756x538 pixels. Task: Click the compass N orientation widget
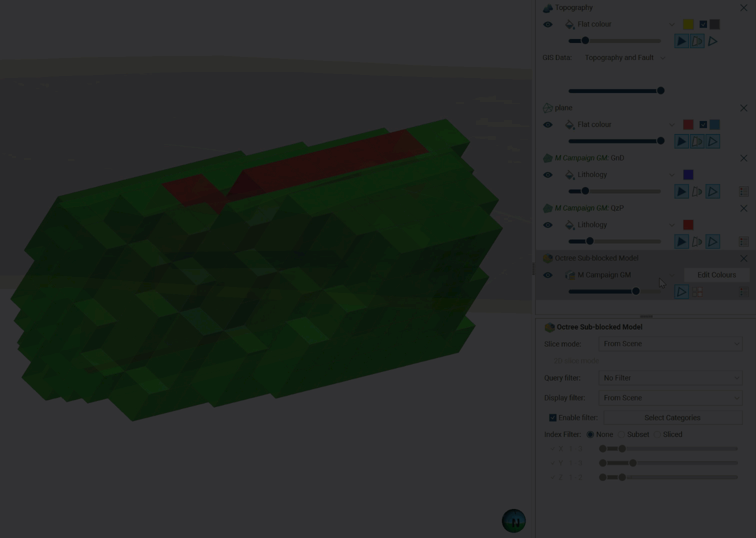click(513, 521)
